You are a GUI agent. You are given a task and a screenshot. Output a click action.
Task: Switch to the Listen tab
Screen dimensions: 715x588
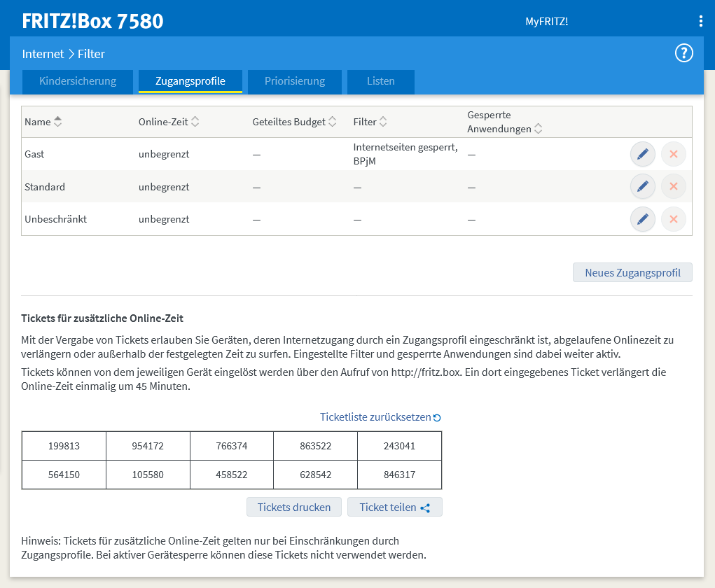(x=380, y=81)
